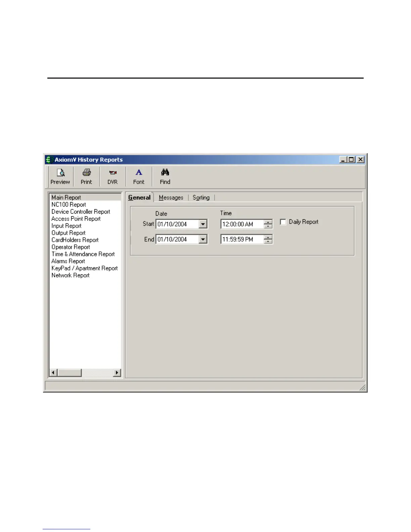
Task: Click report list scrollbar left arrow
Action: coord(53,372)
